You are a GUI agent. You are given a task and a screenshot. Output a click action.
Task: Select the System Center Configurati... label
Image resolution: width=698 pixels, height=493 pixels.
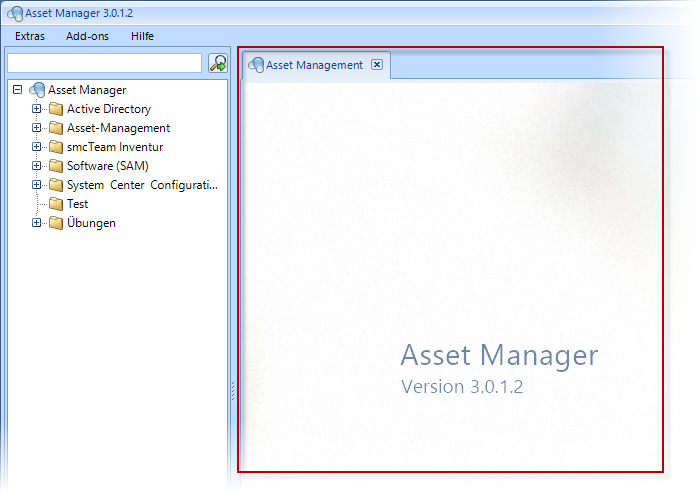coord(142,185)
